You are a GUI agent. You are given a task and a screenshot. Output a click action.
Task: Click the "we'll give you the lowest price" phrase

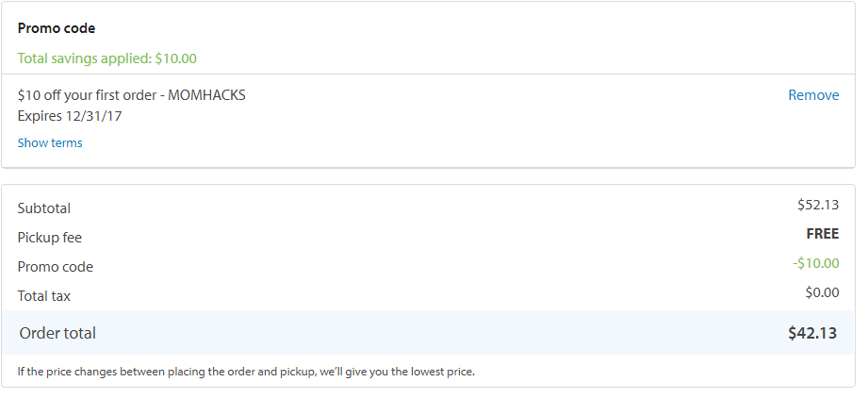point(396,372)
